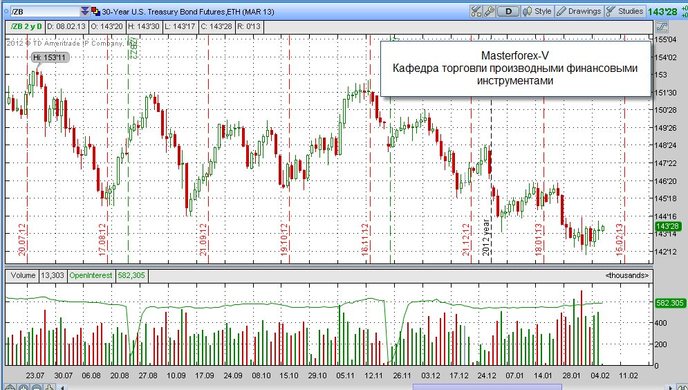
Task: Open the Drawings tools menu
Action: pos(579,11)
